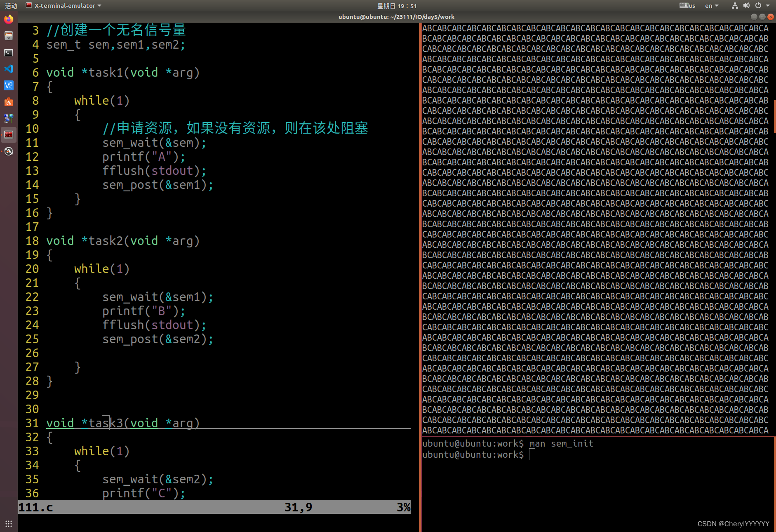Maximize the terminal window
Image resolution: width=776 pixels, height=532 pixels.
coord(762,17)
